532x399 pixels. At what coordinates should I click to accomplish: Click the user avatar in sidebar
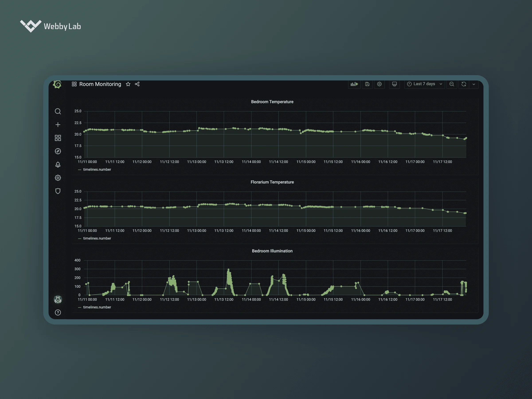click(x=58, y=299)
